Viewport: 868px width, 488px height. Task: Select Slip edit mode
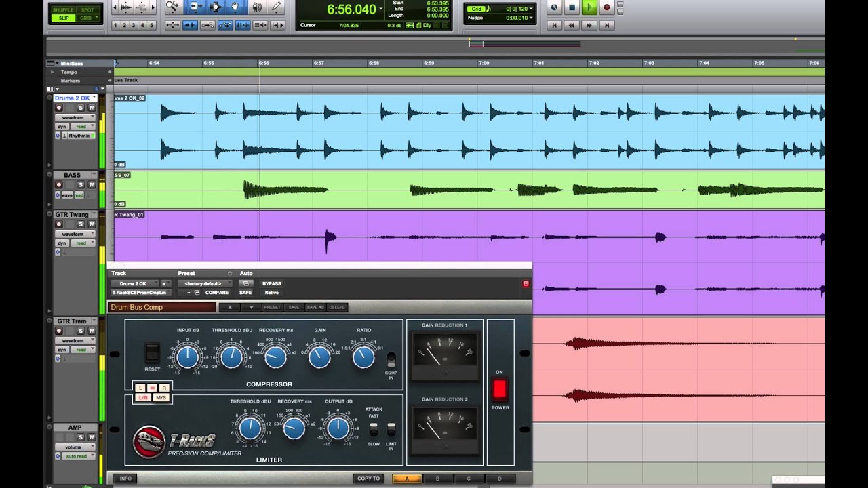63,18
